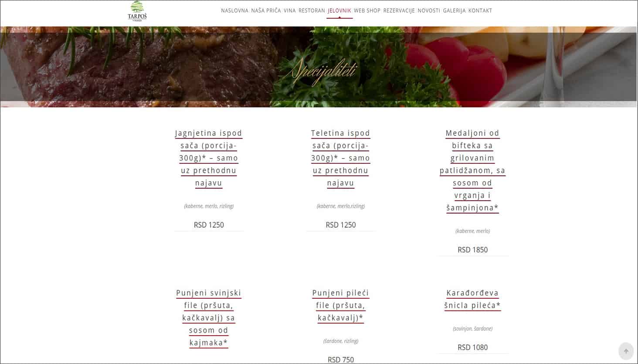Image resolution: width=638 pixels, height=364 pixels.
Task: Open the Karađorđeva šnicla pileća link
Action: (x=472, y=299)
